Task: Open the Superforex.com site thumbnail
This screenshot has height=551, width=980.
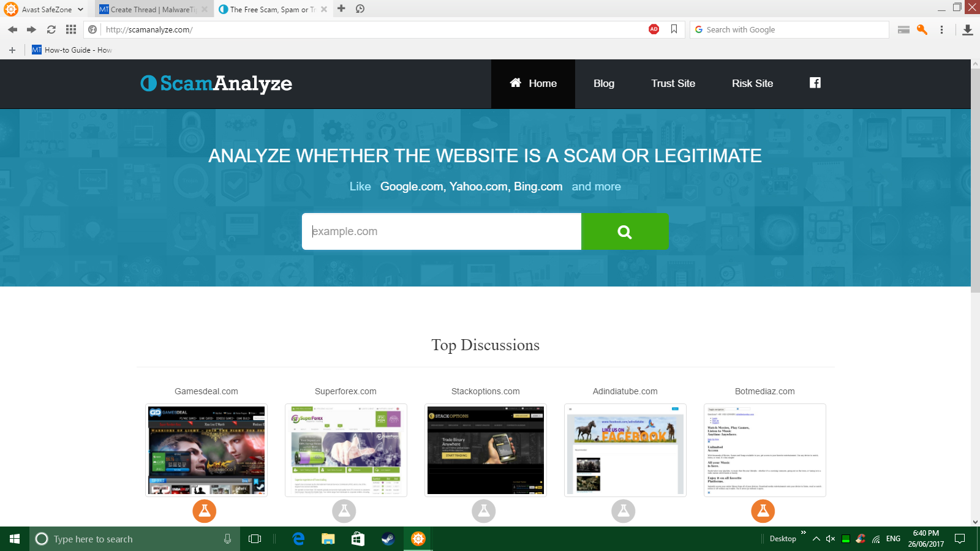Action: tap(346, 450)
